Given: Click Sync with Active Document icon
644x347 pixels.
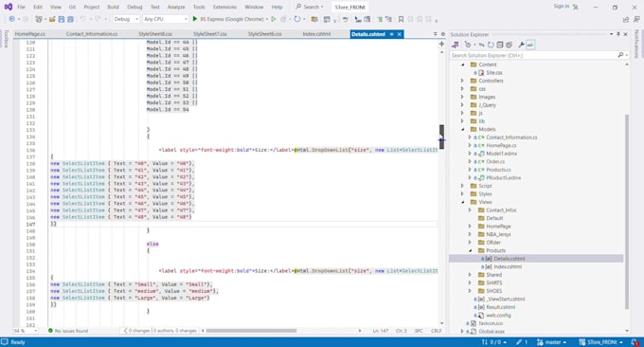Looking at the screenshot, I should click(x=481, y=45).
